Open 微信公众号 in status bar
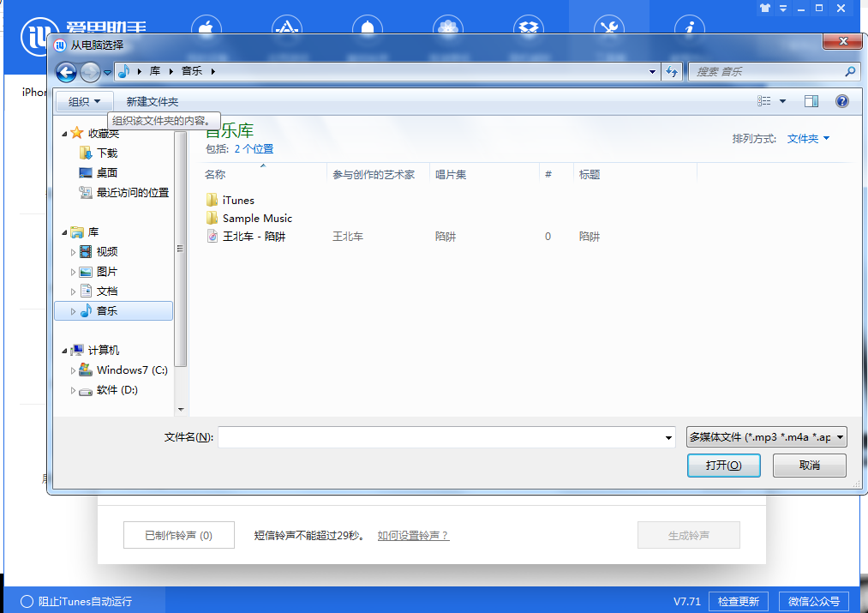The width and height of the screenshot is (868, 613). coord(814,601)
